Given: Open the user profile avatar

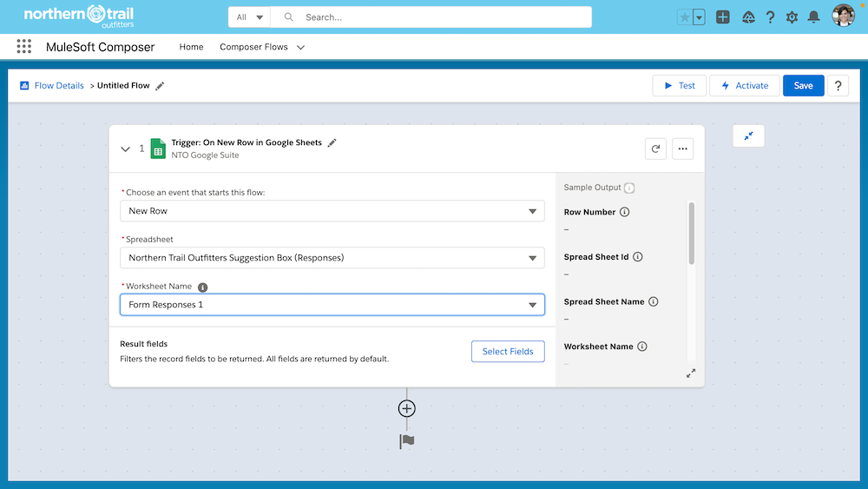Looking at the screenshot, I should [x=843, y=16].
